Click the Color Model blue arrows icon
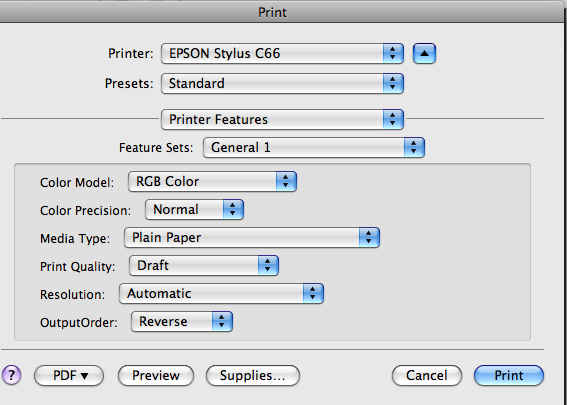This screenshot has width=567, height=405. [x=286, y=182]
